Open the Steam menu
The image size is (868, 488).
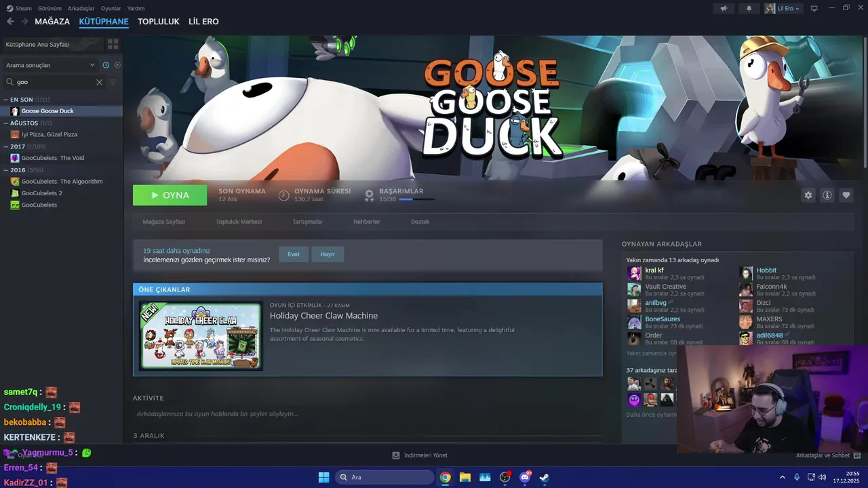coord(20,8)
